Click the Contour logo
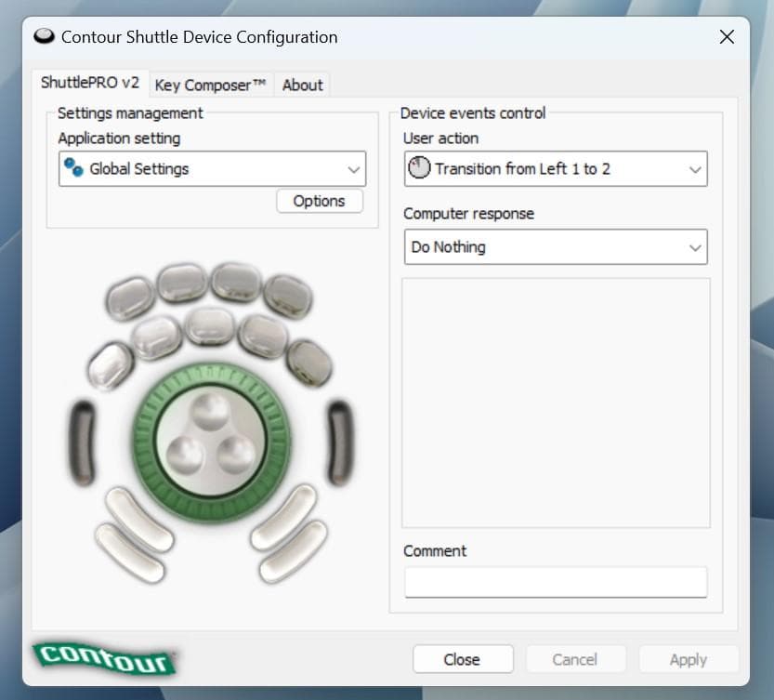The image size is (774, 700). click(x=103, y=658)
